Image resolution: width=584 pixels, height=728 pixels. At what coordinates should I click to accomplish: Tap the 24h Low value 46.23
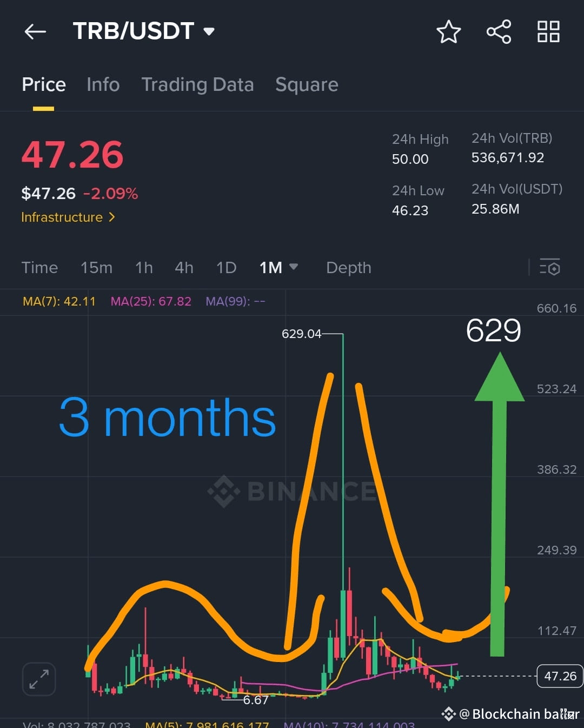coord(410,210)
